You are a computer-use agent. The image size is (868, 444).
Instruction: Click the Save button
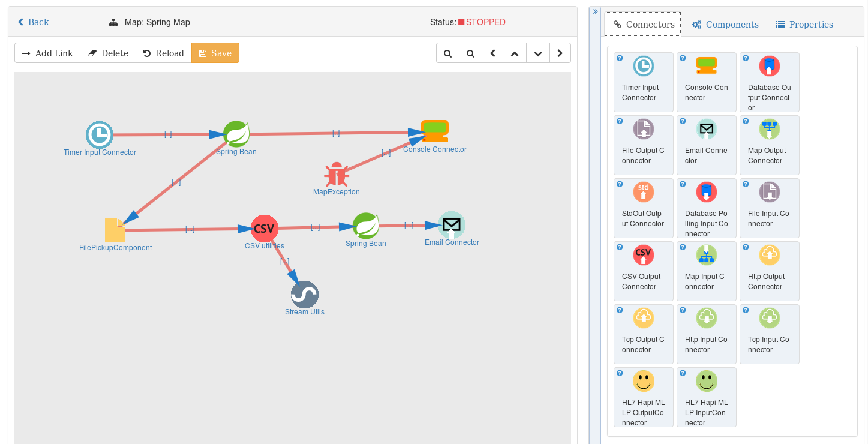(215, 53)
